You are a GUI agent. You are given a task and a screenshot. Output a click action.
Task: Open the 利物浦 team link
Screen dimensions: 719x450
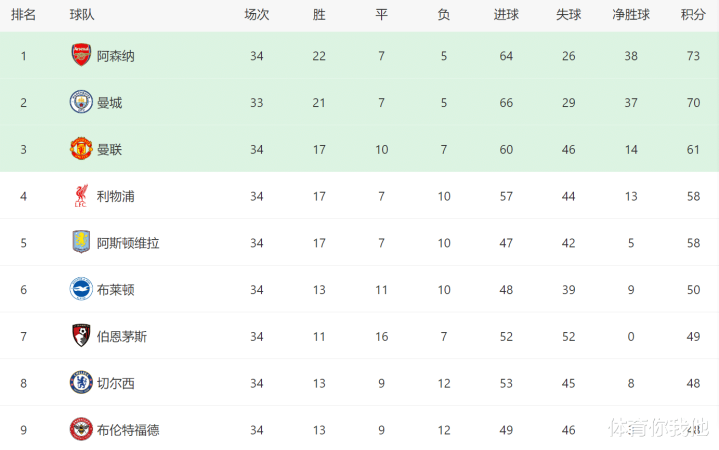tap(116, 197)
